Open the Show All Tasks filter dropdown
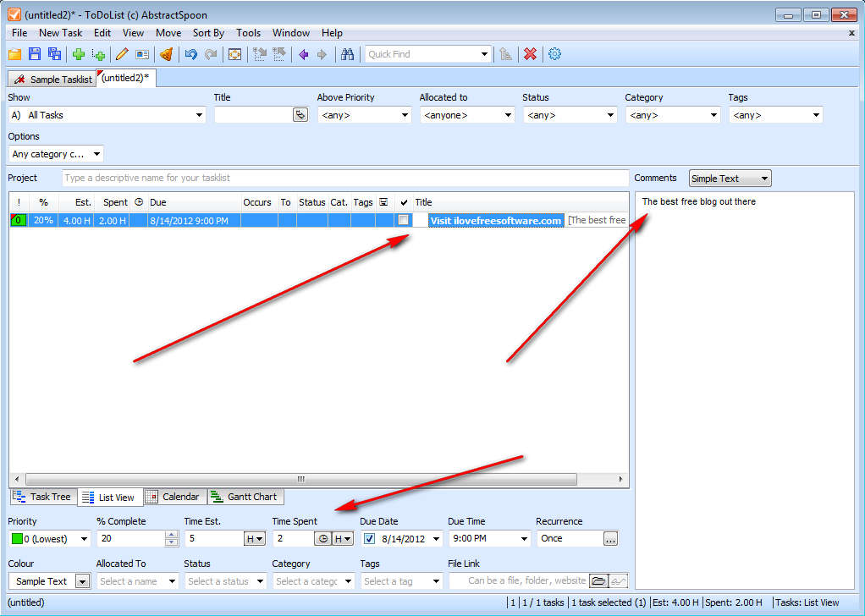The width and height of the screenshot is (865, 616). 199,115
